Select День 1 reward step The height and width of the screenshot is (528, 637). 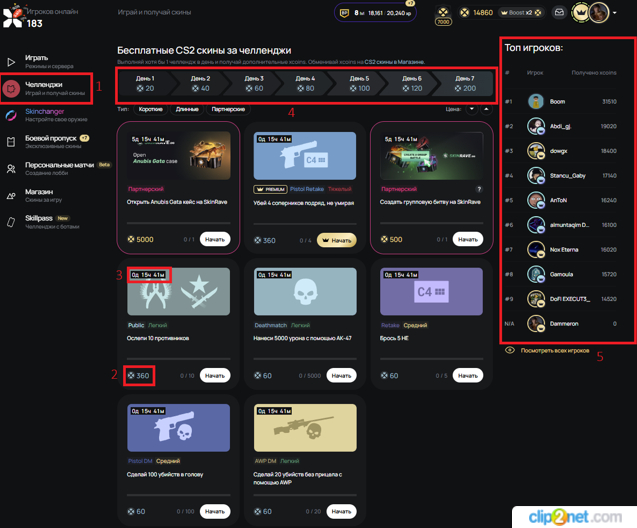pyautogui.click(x=145, y=83)
